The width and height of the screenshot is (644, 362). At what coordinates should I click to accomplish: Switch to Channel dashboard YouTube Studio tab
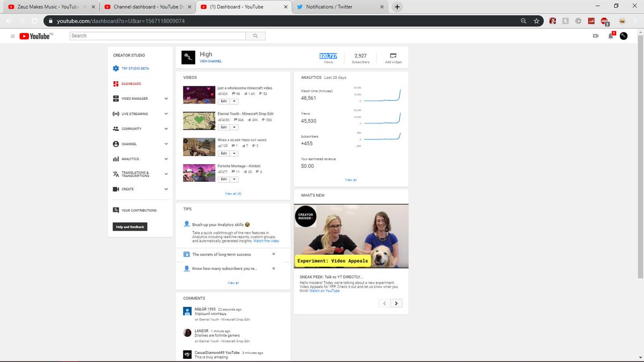tap(147, 7)
